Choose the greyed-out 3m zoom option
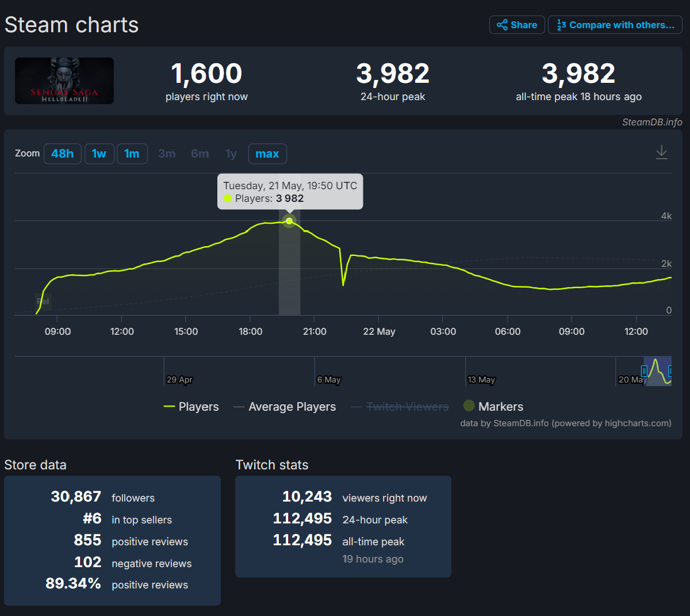 point(167,154)
